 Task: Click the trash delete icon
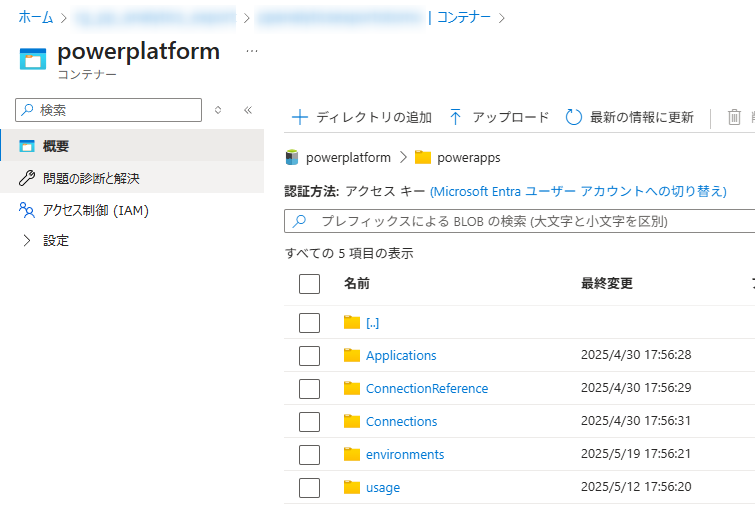pyautogui.click(x=734, y=117)
